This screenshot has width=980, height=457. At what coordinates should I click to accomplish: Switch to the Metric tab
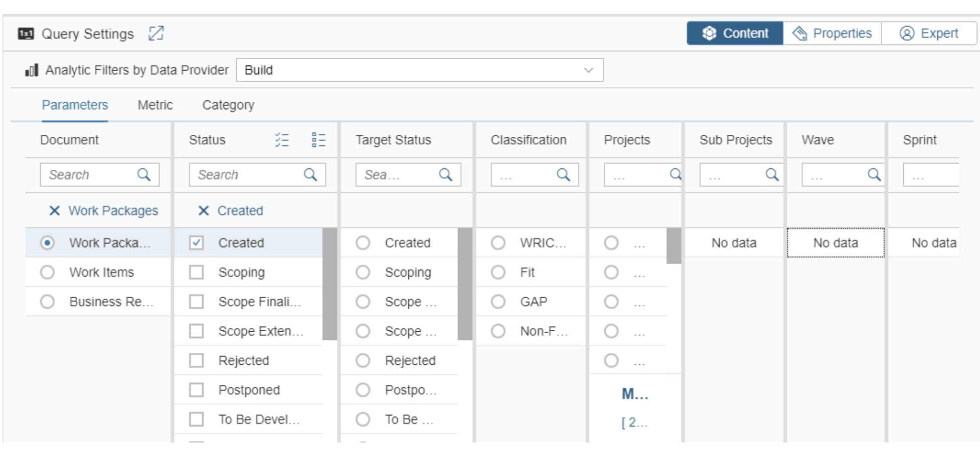155,105
